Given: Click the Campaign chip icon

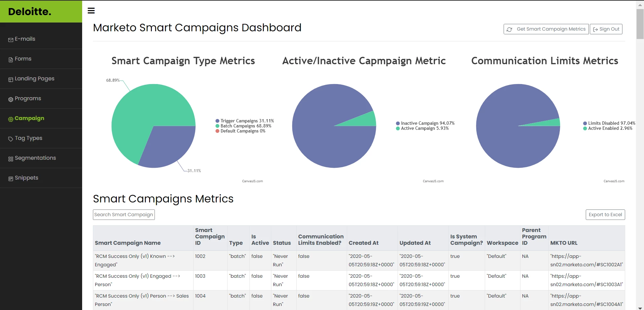Looking at the screenshot, I should (11, 119).
